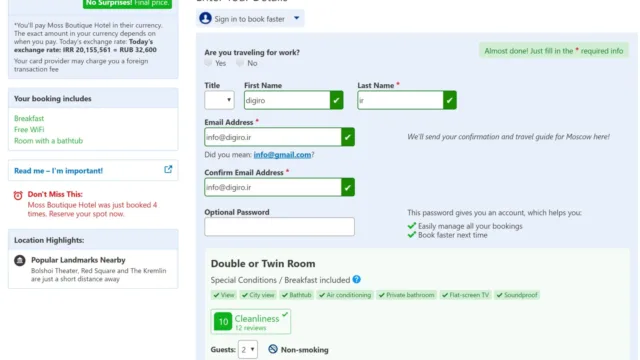
Task: Click the user avatar icon beside Sign in
Action: (205, 18)
